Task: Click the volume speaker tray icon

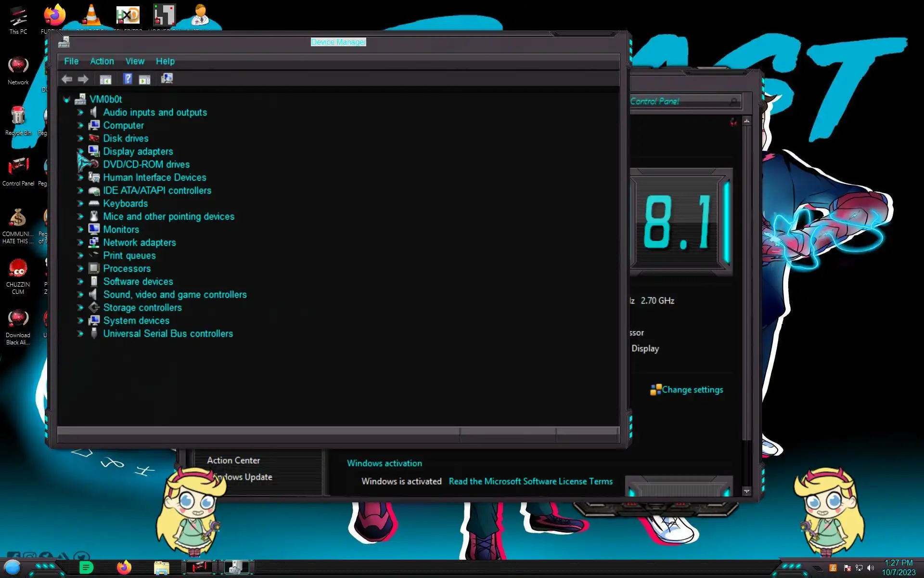Action: coord(870,568)
